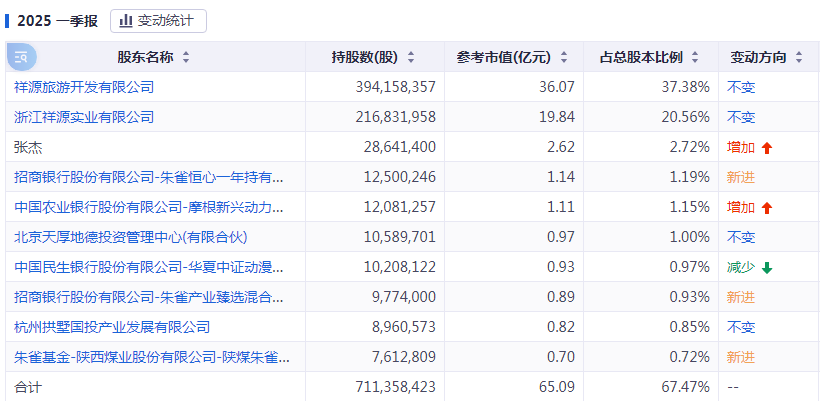Click 减少 in 华夏中证动漫 row
The width and height of the screenshot is (820, 401).
[741, 268]
